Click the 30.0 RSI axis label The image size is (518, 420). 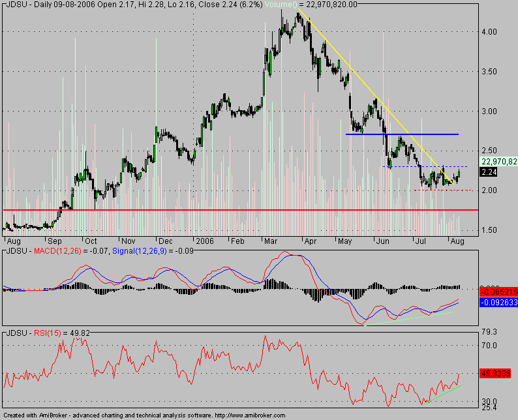click(489, 402)
